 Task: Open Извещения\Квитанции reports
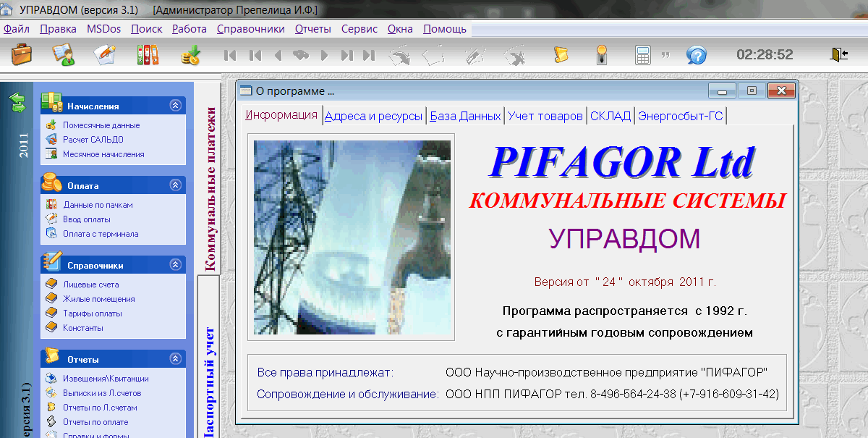(106, 379)
